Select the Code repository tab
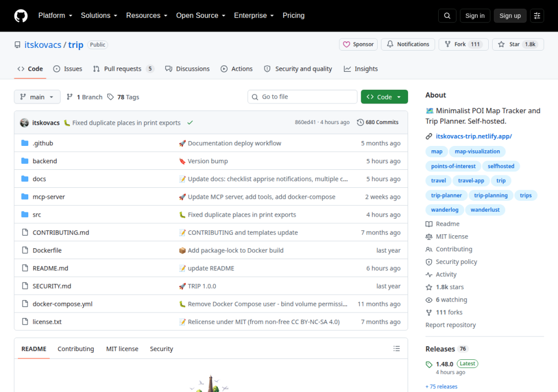Screen dimensions: 558x392 click(x=31, y=69)
